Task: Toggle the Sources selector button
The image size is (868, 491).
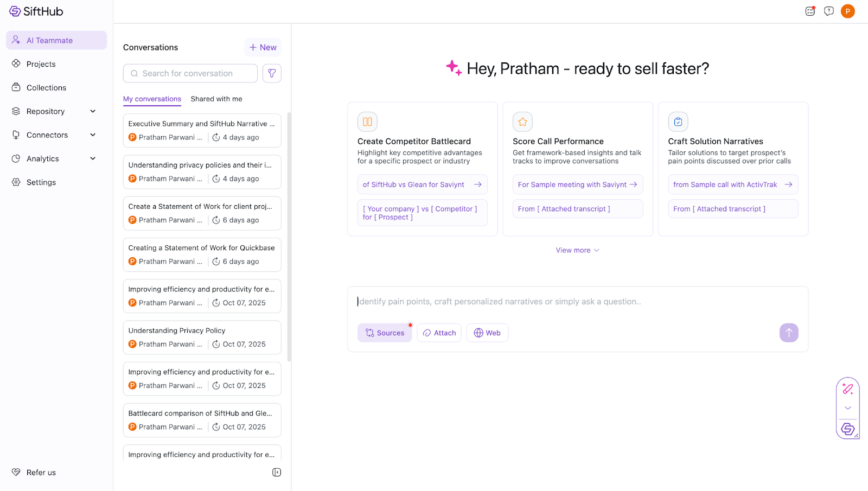Action: click(x=385, y=333)
